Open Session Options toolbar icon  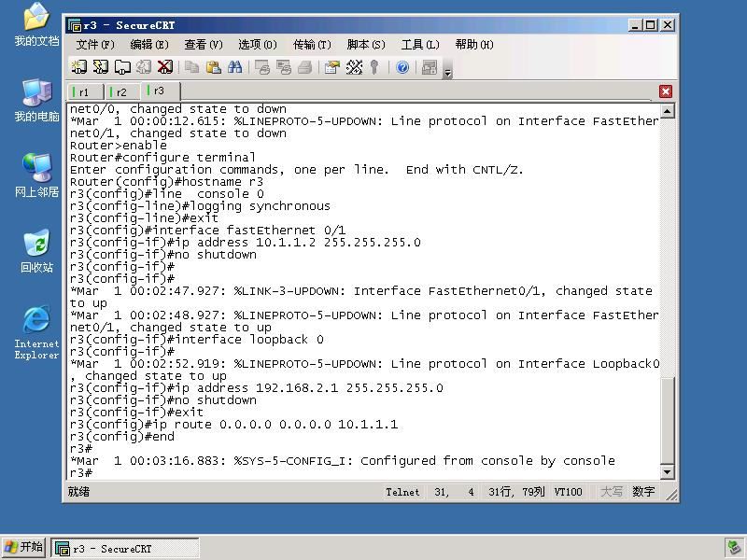332,67
